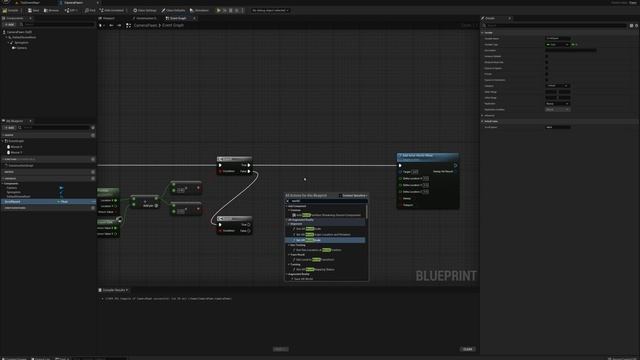Toggle visibility eye for the SpringArm variable
640x360 pixels.
(61, 192)
